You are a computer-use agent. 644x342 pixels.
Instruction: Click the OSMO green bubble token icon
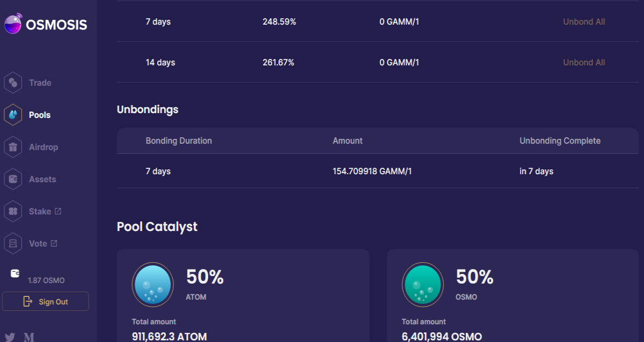point(423,285)
